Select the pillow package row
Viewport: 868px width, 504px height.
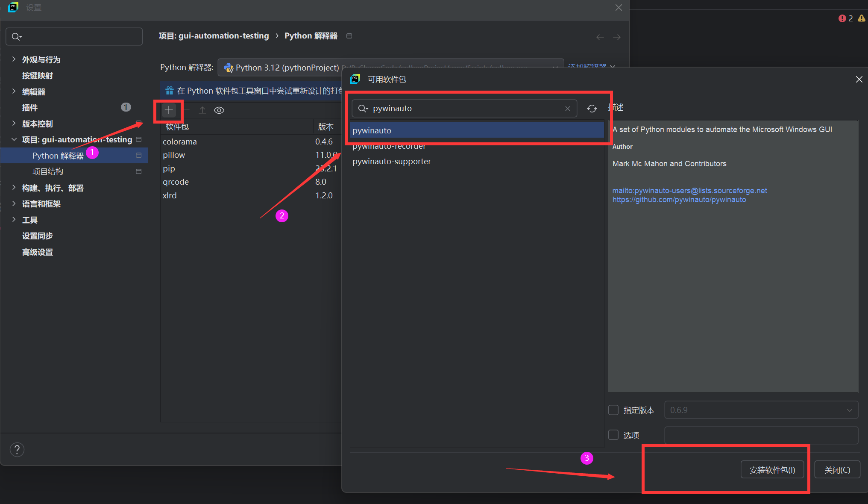pyautogui.click(x=251, y=155)
